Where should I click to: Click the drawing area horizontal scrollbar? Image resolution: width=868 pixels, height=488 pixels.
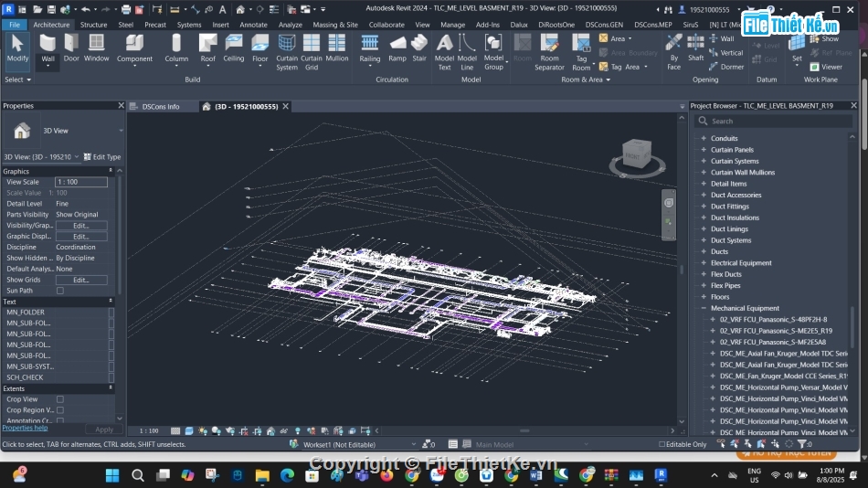click(524, 430)
